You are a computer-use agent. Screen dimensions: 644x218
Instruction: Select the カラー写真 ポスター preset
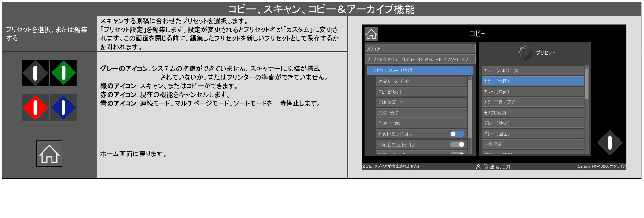[533, 102]
